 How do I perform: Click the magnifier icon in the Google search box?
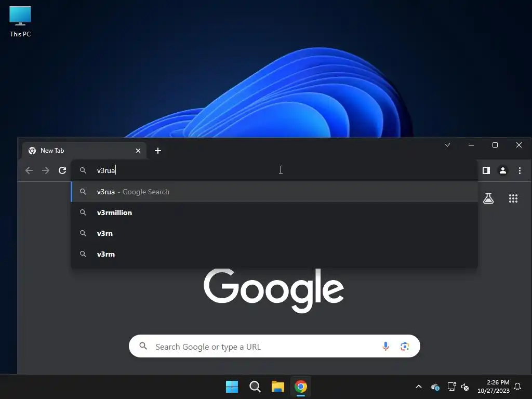coord(143,346)
